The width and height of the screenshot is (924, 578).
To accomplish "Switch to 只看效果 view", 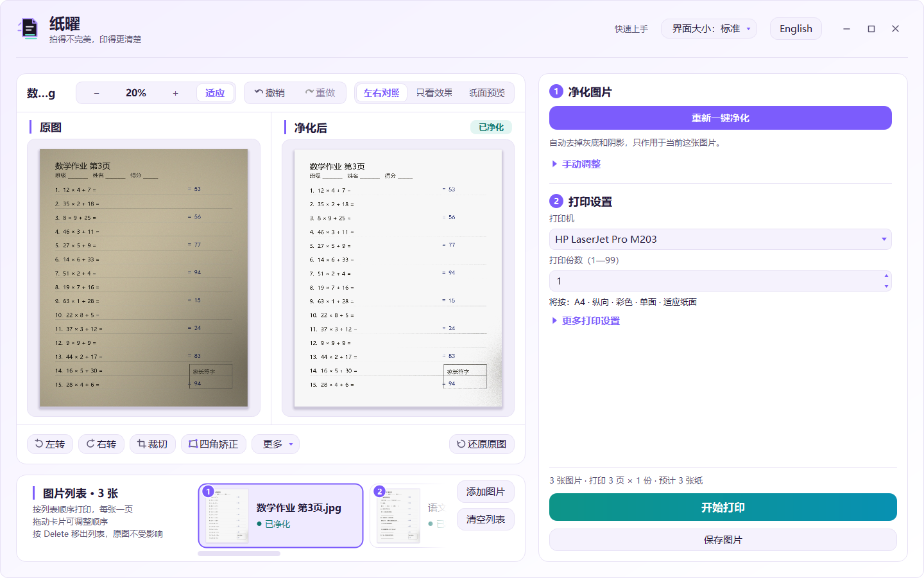I will [x=434, y=93].
